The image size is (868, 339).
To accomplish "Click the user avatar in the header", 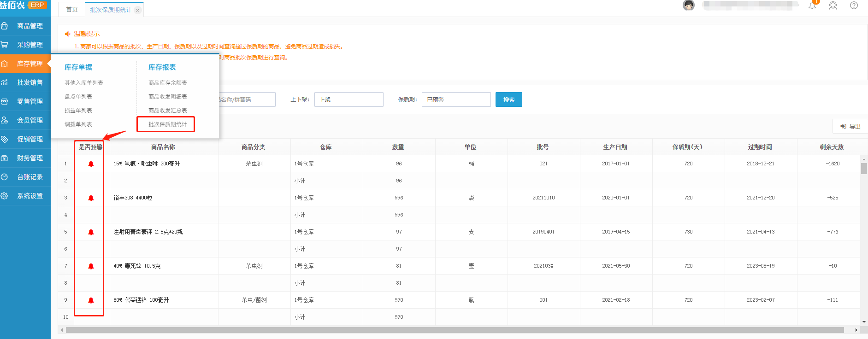I will click(689, 6).
